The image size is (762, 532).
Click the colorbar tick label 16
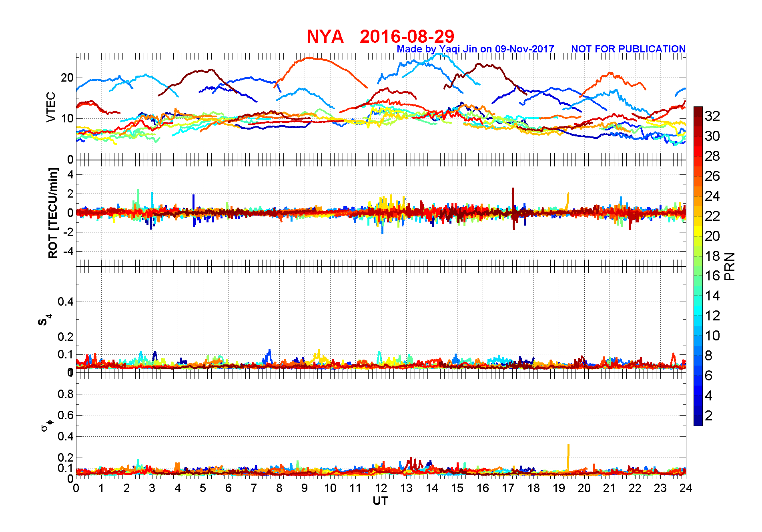click(712, 276)
